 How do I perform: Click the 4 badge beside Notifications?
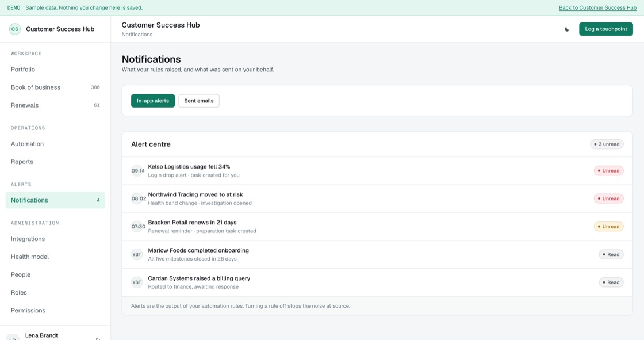[x=98, y=200]
